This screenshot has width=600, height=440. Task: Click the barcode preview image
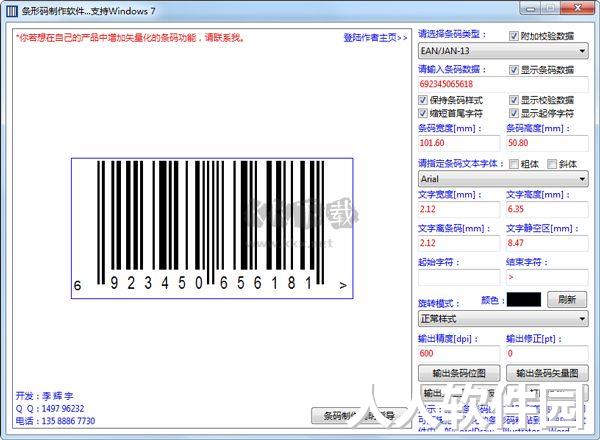click(212, 228)
